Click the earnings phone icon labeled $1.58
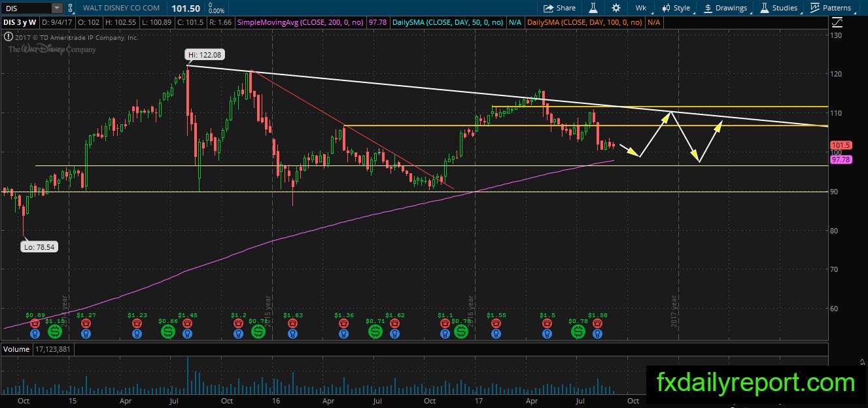The height and width of the screenshot is (408, 868). tap(598, 323)
